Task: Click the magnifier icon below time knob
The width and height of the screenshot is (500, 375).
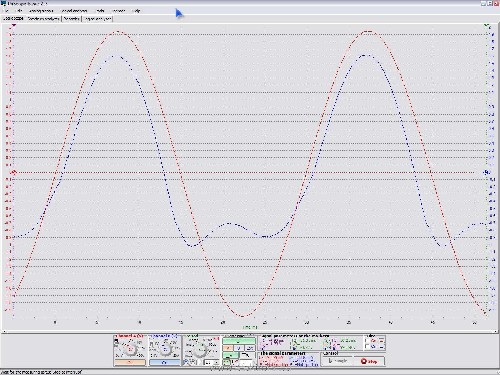Action: pos(186,362)
